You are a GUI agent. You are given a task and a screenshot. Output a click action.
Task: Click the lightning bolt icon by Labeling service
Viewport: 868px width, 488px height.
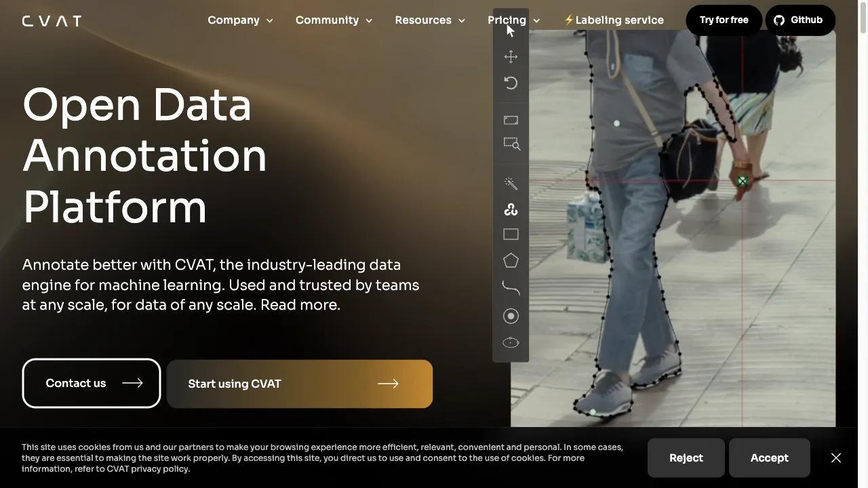click(569, 20)
